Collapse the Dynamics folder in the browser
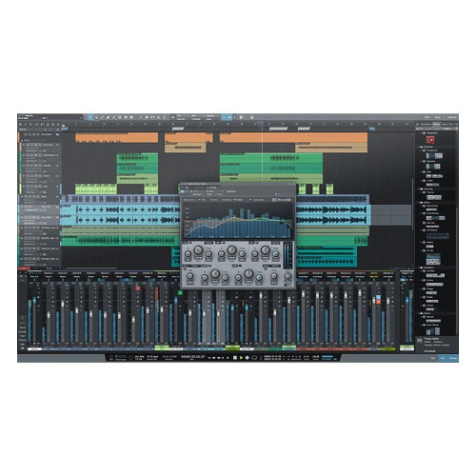 point(420,147)
